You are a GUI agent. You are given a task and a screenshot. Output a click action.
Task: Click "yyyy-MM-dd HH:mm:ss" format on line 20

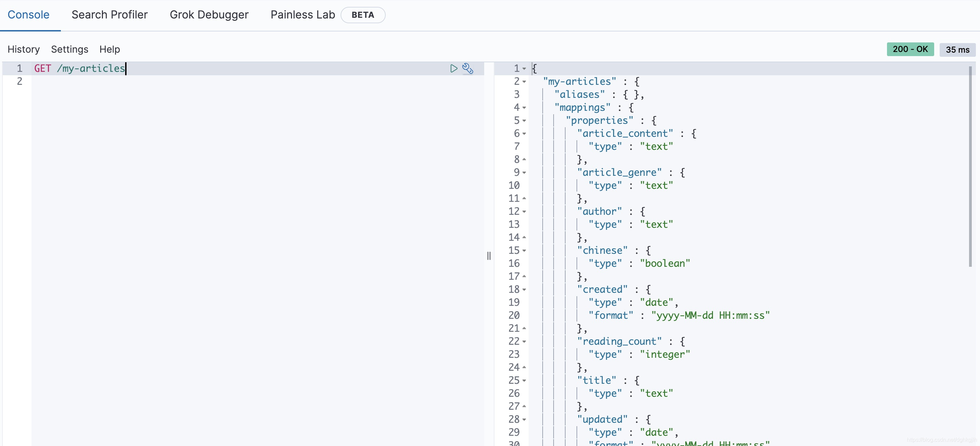click(710, 315)
